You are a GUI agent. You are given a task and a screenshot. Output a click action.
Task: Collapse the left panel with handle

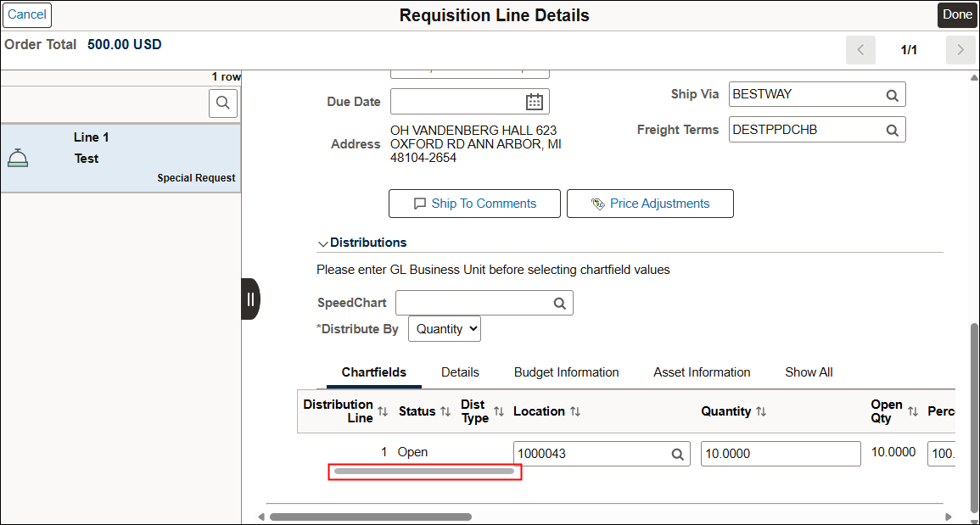[250, 299]
